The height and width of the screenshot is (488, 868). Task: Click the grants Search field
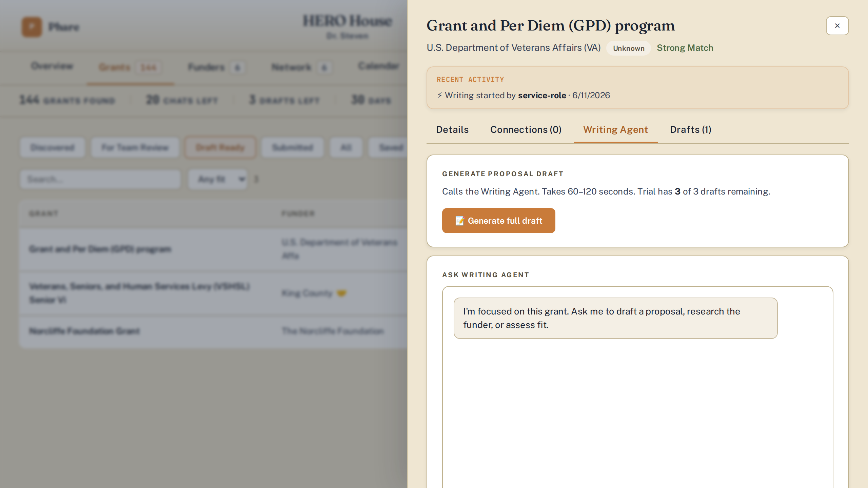(x=100, y=179)
